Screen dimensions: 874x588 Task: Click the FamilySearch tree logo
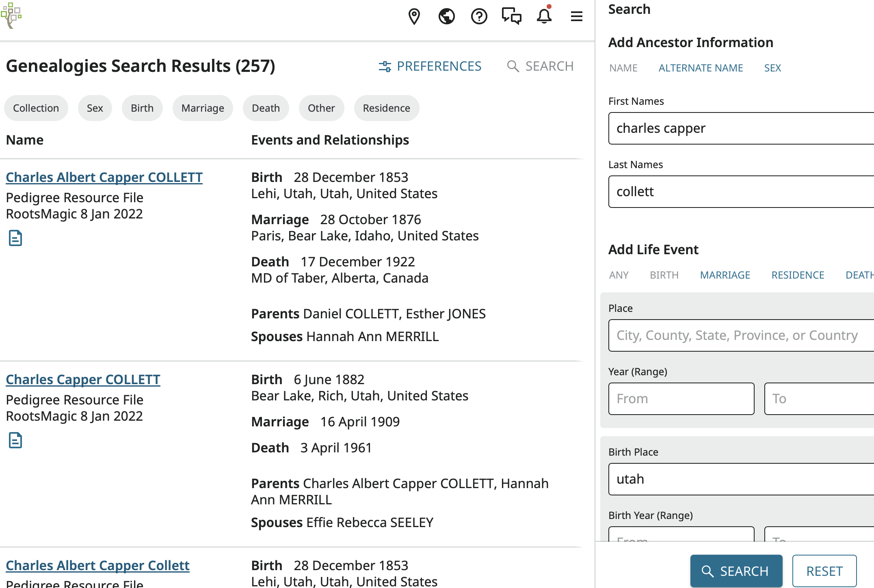pos(11,15)
